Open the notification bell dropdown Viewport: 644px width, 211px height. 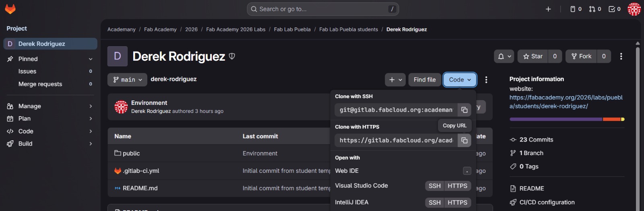pos(504,56)
